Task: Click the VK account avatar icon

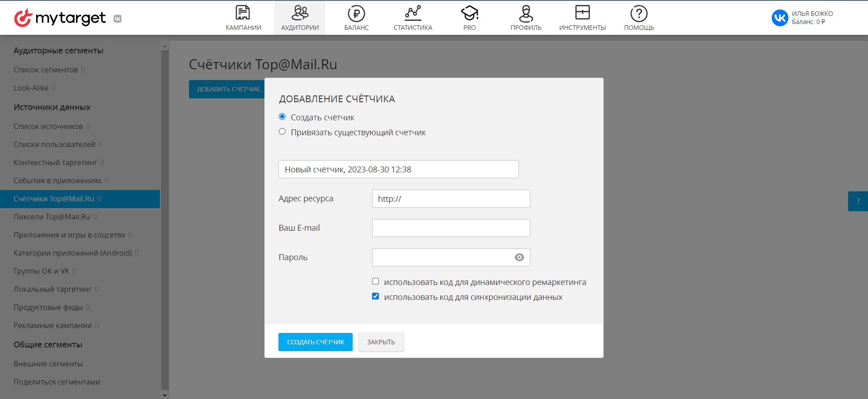Action: coord(780,18)
